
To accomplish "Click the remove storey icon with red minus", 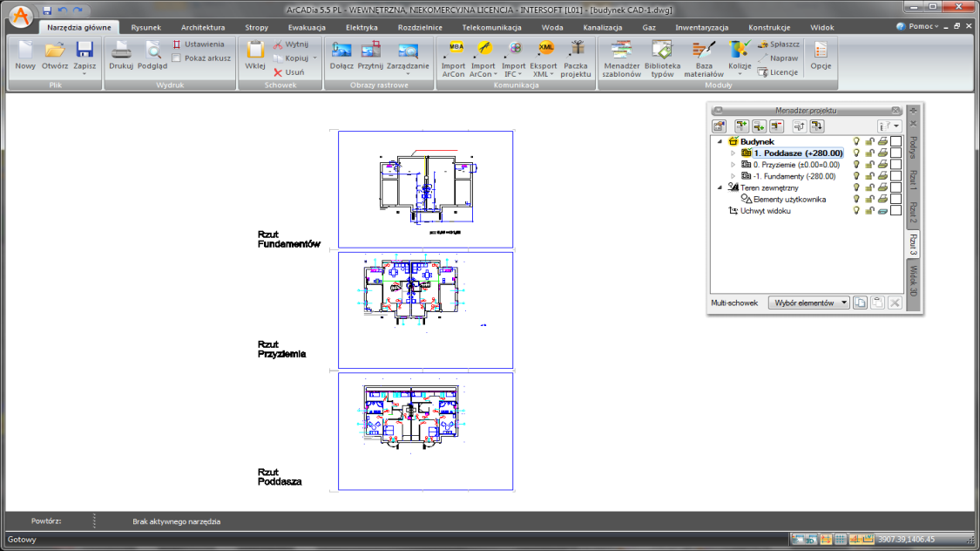I will tap(777, 126).
